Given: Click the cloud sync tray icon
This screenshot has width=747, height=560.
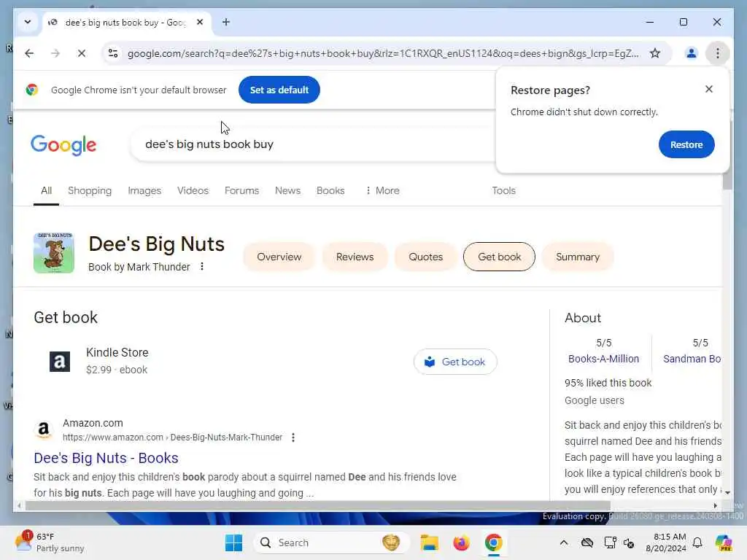Looking at the screenshot, I should tap(587, 542).
